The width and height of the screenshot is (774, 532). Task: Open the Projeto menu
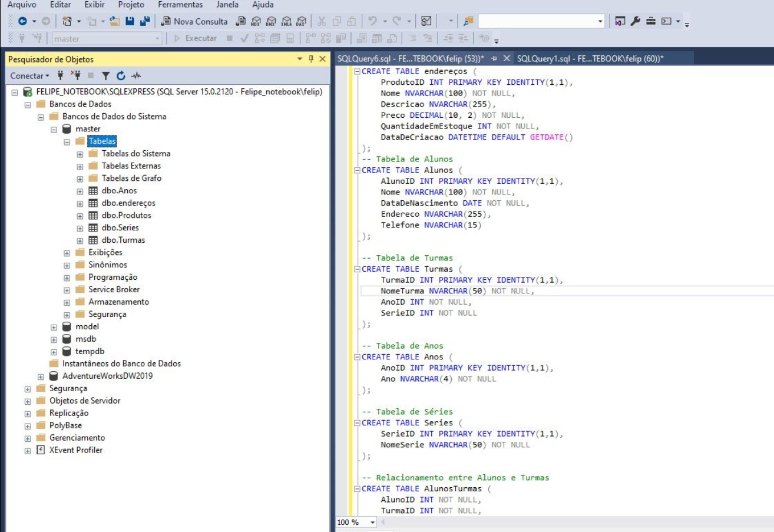click(131, 5)
